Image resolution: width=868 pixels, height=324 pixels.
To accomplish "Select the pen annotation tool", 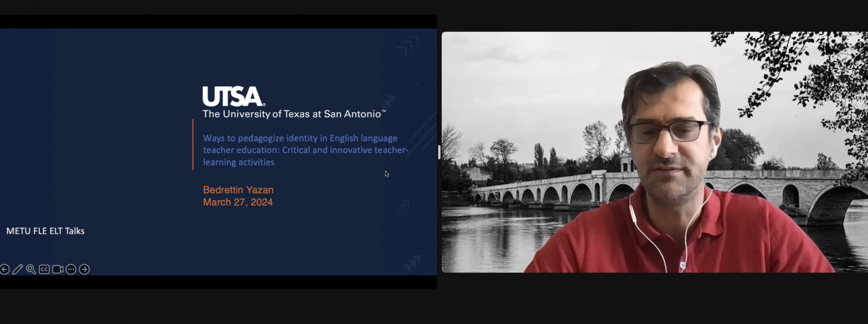I will [17, 270].
